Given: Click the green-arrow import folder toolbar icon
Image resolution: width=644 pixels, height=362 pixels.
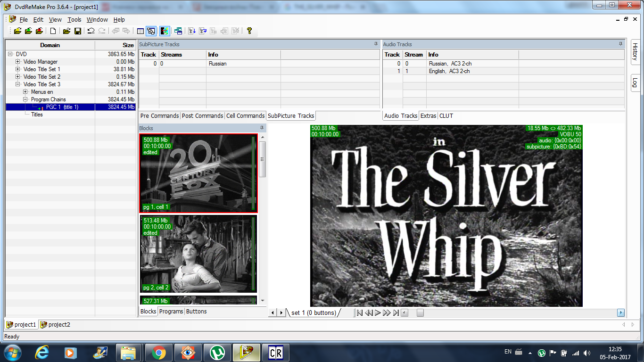Looking at the screenshot, I should click(28, 31).
